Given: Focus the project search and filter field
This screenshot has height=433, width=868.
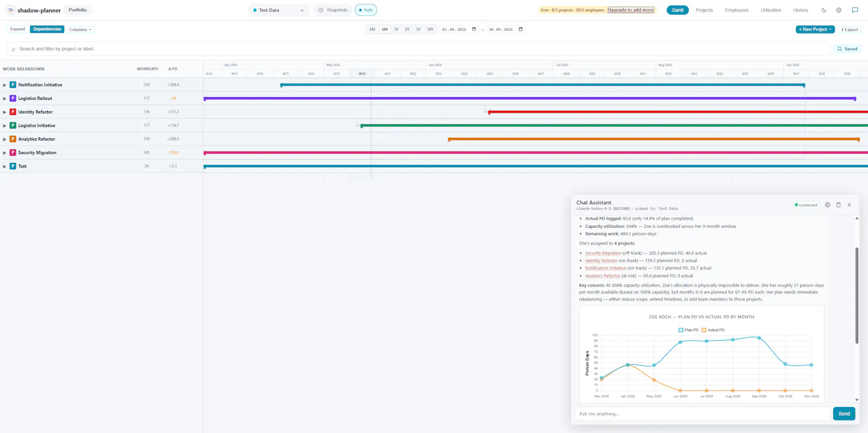Looking at the screenshot, I should (418, 49).
